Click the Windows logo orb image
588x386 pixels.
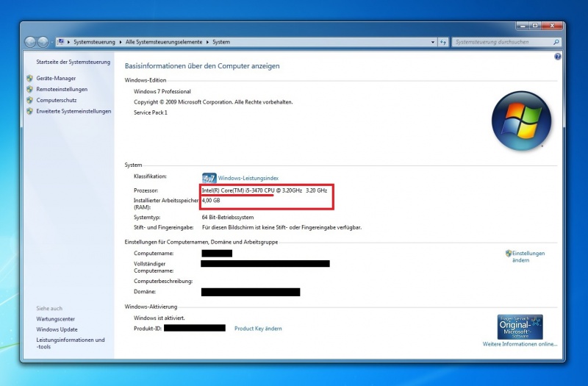pyautogui.click(x=521, y=121)
